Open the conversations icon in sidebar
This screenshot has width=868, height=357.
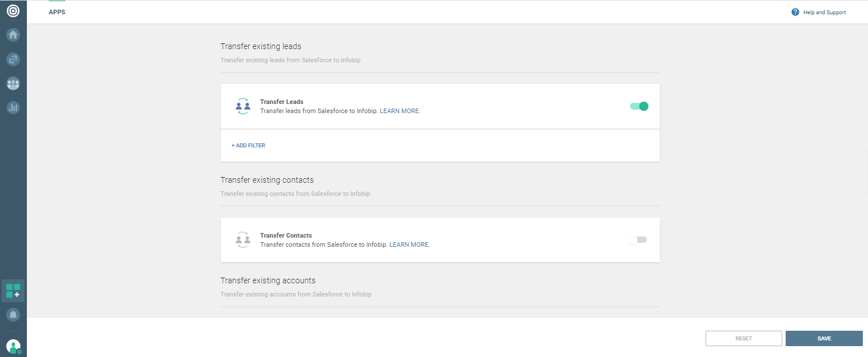point(13,59)
